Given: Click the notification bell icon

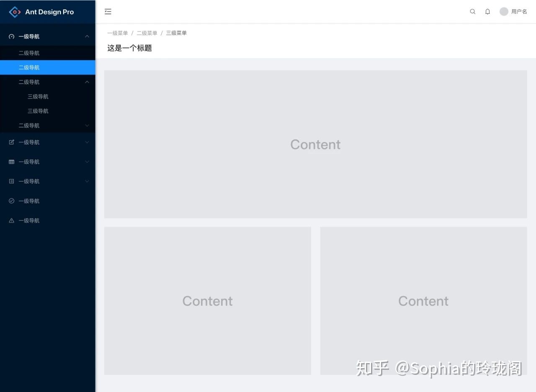Looking at the screenshot, I should 487,11.
